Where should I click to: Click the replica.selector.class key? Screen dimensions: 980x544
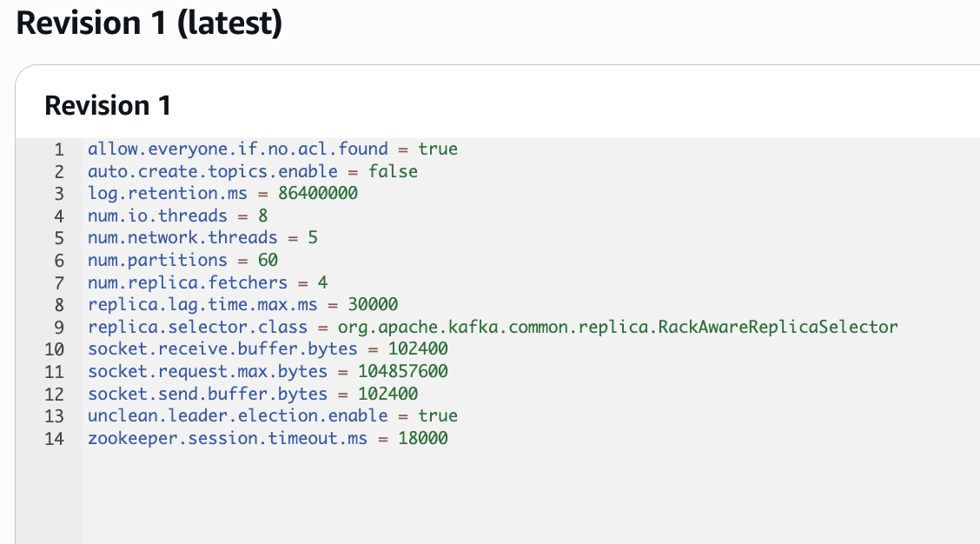point(197,327)
